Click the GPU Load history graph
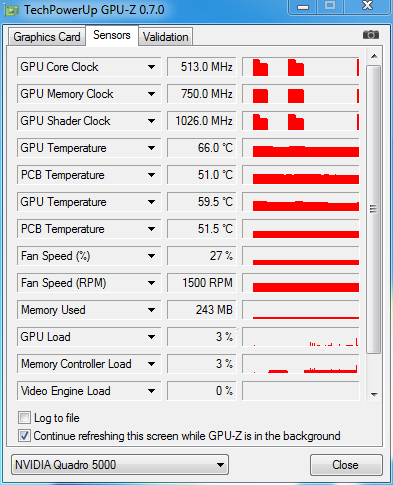Screen dimensions: 393x485 pyautogui.click(x=301, y=337)
